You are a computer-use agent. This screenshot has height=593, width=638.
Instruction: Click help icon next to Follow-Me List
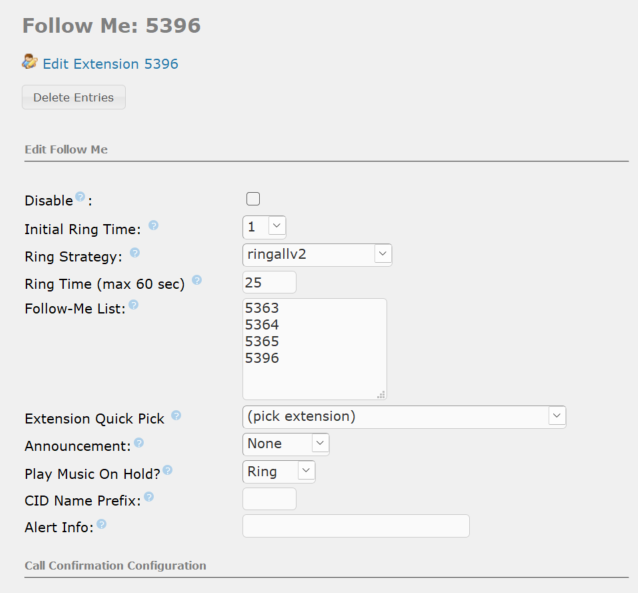pos(133,304)
